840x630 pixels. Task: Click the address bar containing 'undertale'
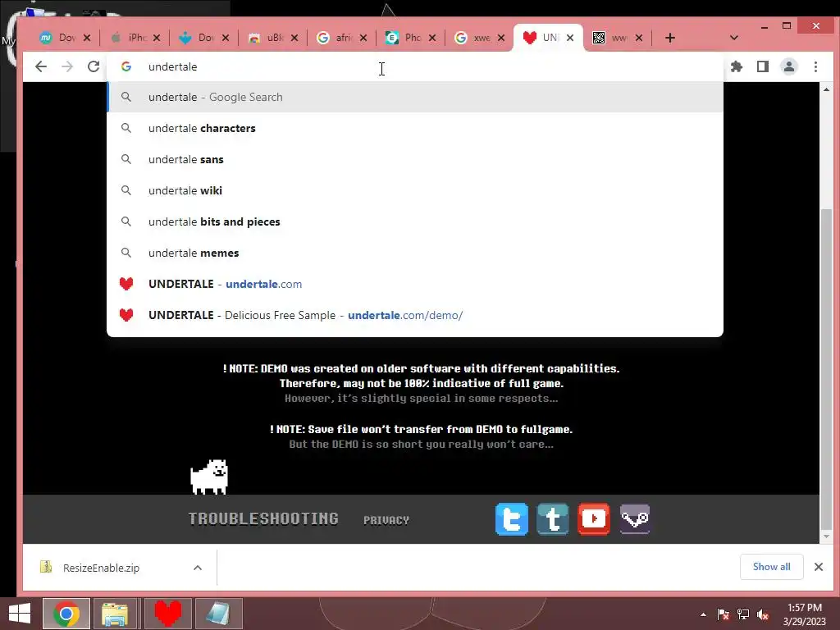(415, 66)
